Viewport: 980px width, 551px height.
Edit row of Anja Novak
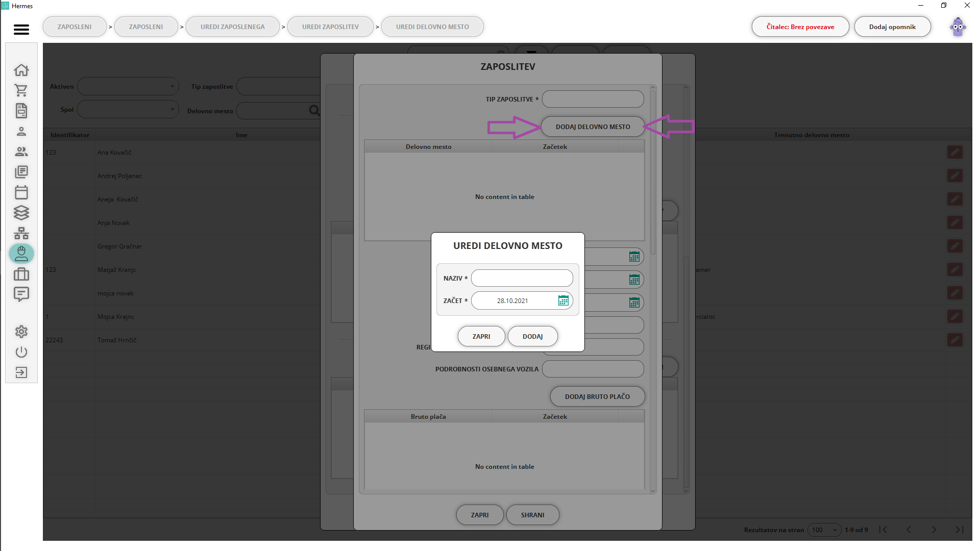coord(954,222)
